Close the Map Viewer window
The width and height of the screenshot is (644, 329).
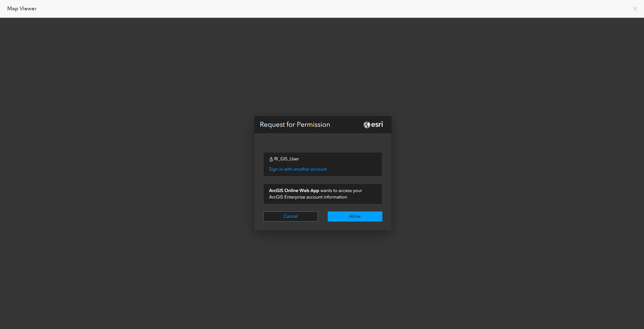pos(635,9)
